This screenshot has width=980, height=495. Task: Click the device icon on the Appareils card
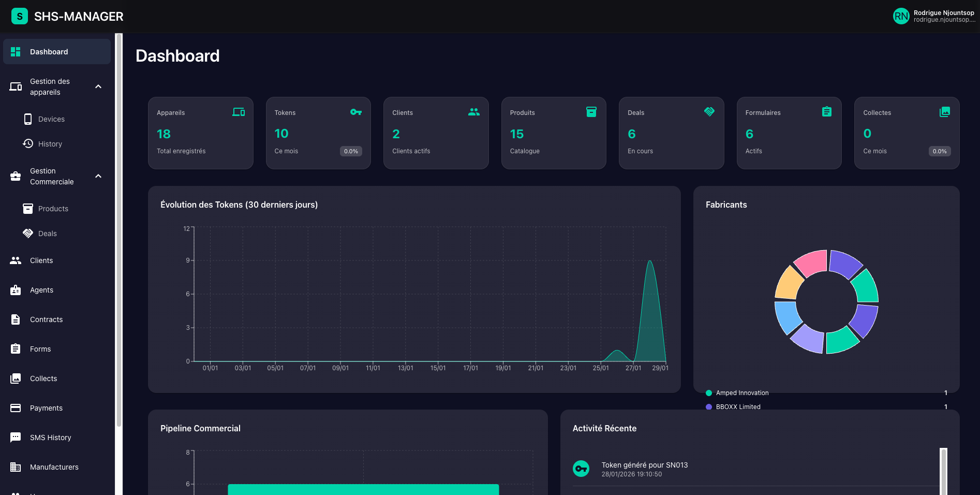click(x=239, y=112)
